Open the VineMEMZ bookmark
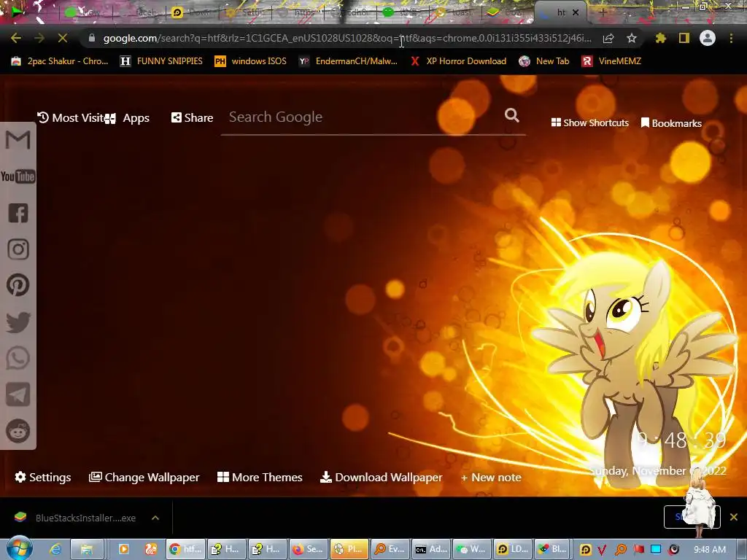 click(612, 61)
